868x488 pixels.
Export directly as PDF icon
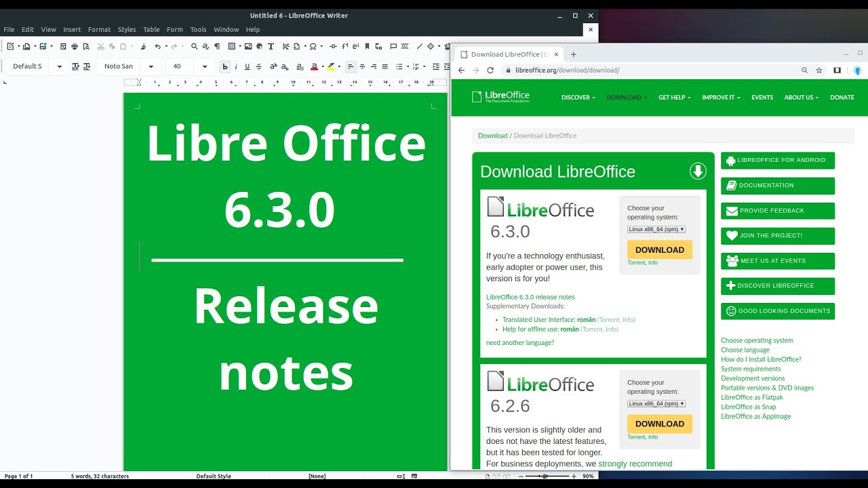(63, 47)
